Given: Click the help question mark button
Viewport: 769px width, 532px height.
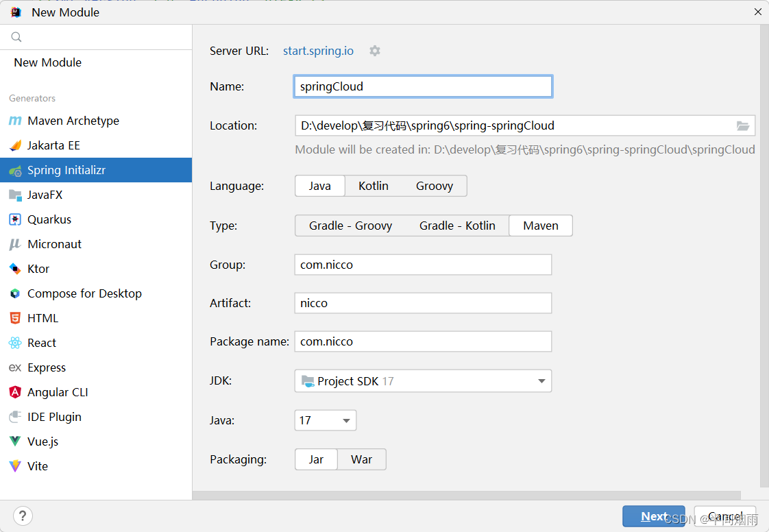Looking at the screenshot, I should coord(23,516).
